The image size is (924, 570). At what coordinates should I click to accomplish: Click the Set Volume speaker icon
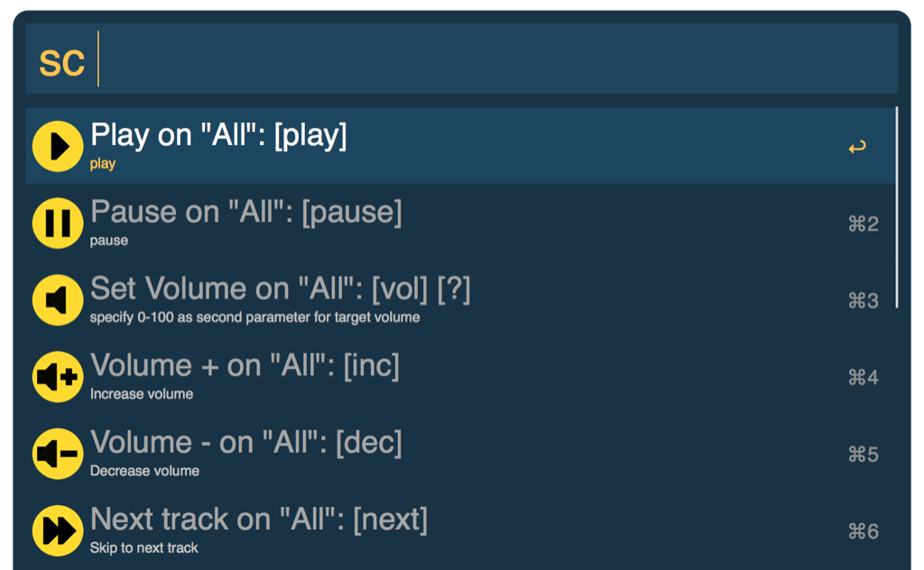pos(58,300)
